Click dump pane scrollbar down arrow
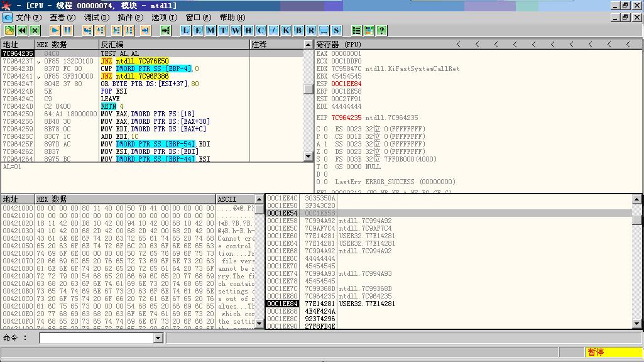 pos(259,324)
